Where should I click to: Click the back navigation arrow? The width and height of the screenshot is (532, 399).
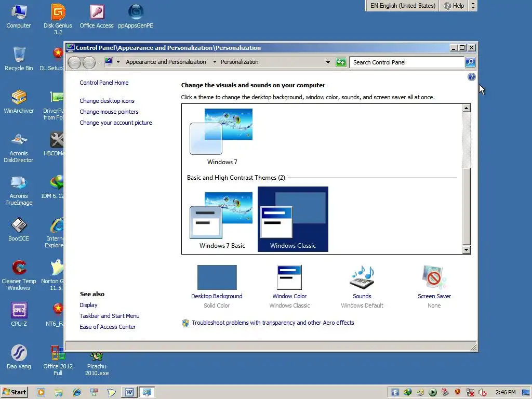pyautogui.click(x=75, y=62)
